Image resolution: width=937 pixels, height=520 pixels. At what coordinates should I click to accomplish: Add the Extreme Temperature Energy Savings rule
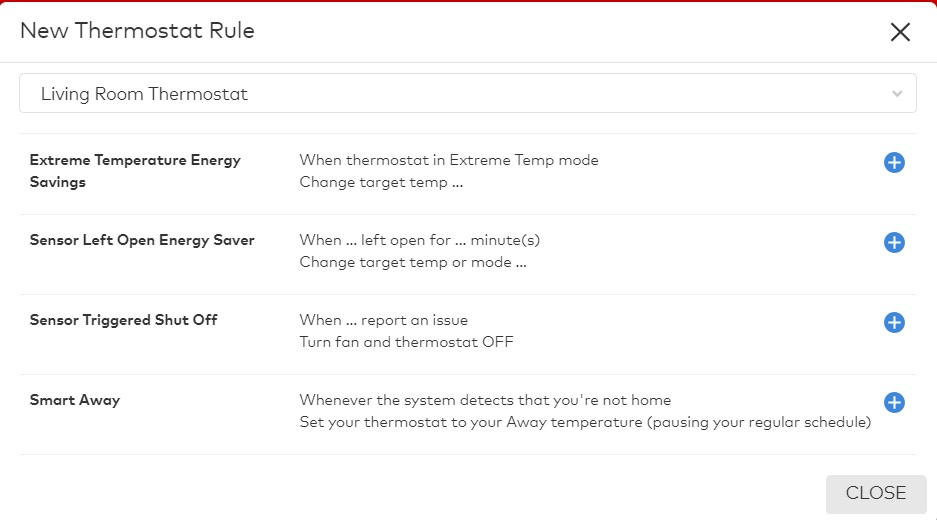tap(894, 163)
